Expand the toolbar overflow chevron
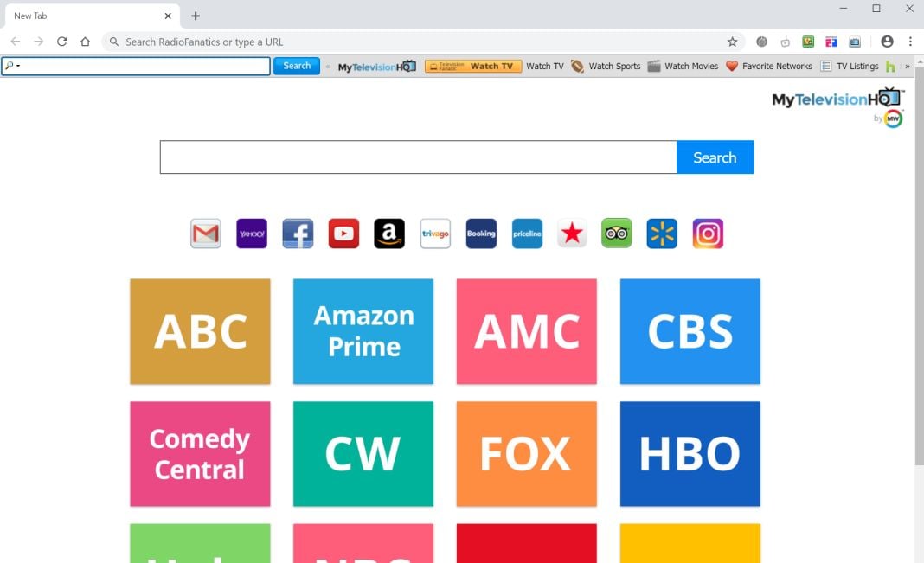Image resolution: width=924 pixels, height=563 pixels. [x=908, y=67]
